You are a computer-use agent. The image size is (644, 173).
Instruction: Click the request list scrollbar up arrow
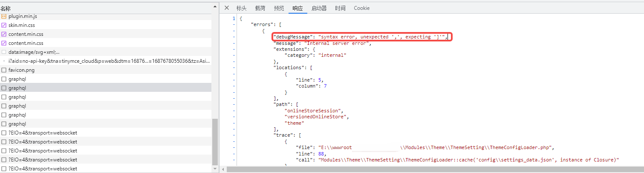coord(215,6)
